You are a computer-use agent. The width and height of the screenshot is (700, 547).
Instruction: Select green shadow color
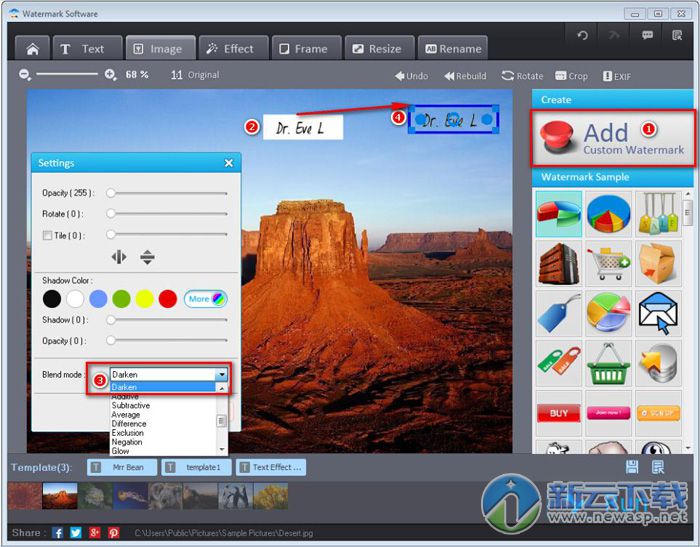121,299
